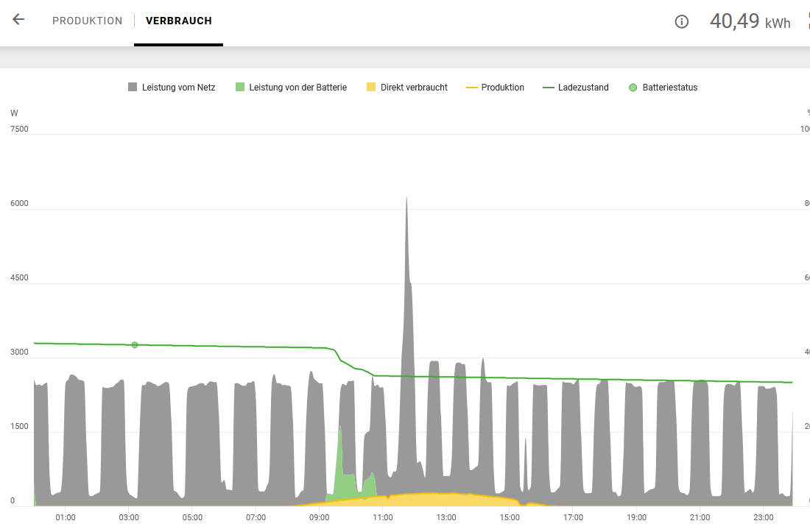Click the gray Leistung vom Netz legend swatch

coord(133,88)
